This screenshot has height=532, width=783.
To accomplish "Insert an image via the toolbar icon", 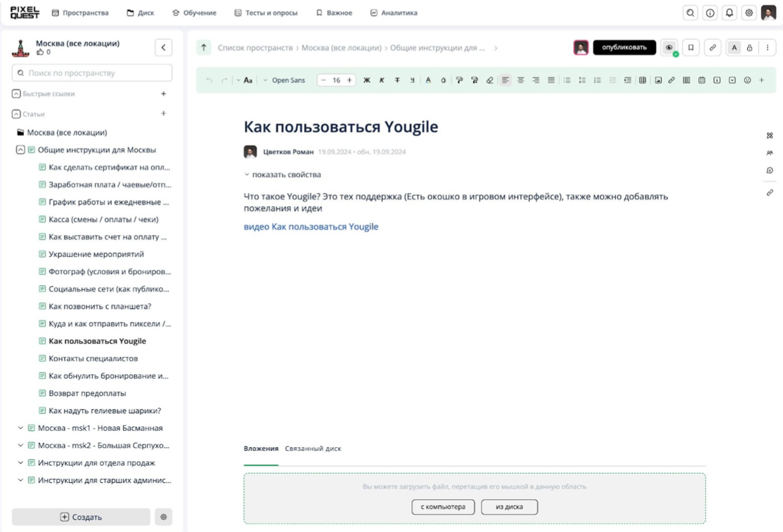I will click(658, 80).
